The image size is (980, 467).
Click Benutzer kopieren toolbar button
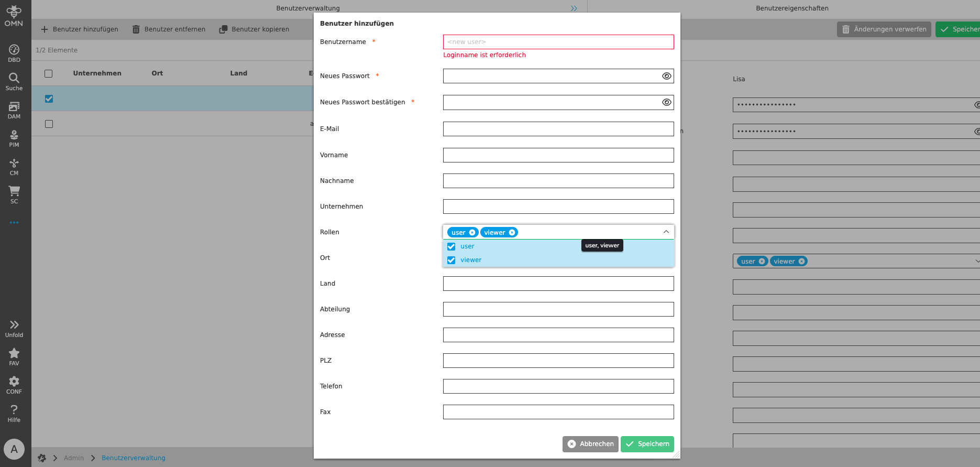(254, 29)
